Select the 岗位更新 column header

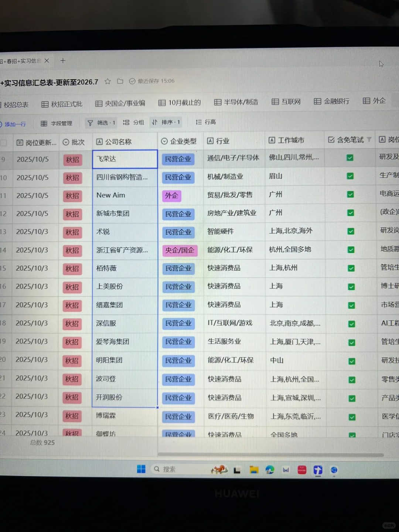point(37,142)
